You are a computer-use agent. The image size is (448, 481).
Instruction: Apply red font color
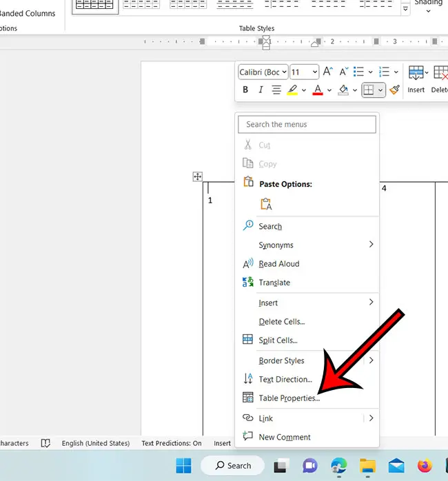click(318, 90)
